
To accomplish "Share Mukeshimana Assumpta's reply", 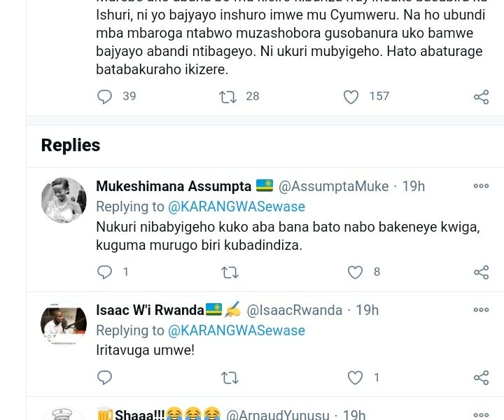I will coord(481,272).
